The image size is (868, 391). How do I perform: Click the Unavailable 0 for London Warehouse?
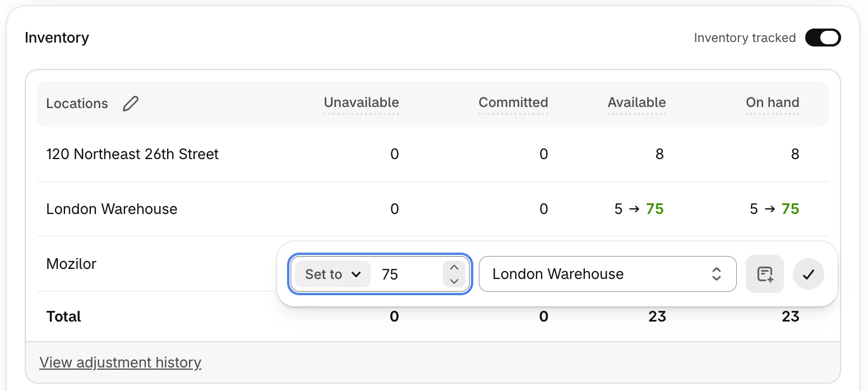point(395,209)
